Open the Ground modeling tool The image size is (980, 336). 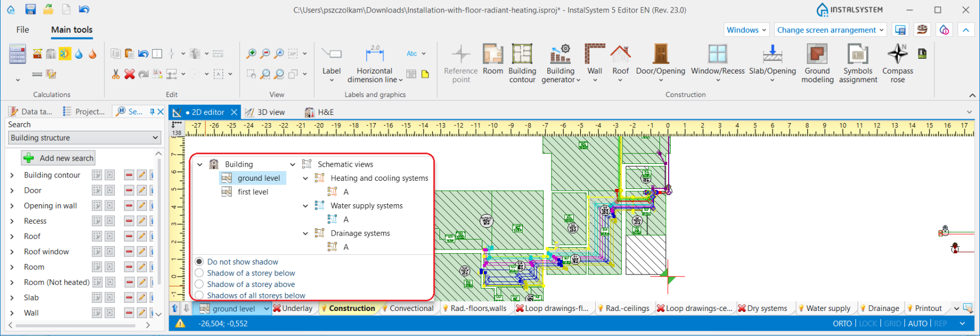click(817, 64)
